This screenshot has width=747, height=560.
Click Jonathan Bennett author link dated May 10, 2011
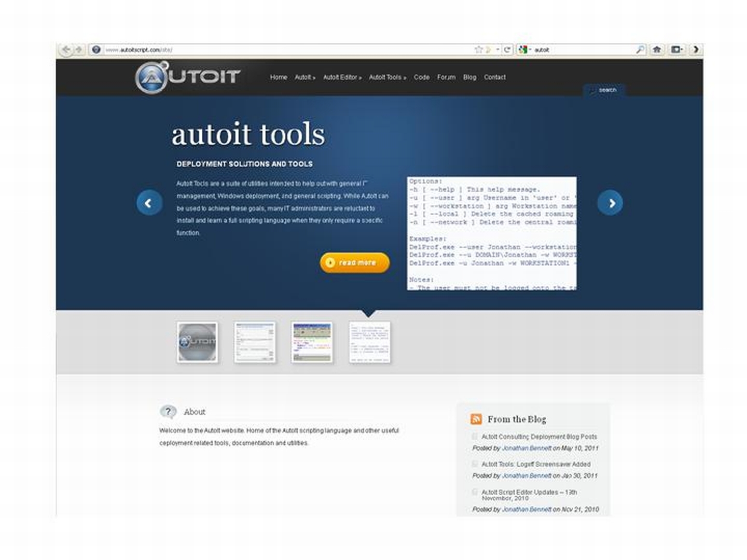[527, 448]
